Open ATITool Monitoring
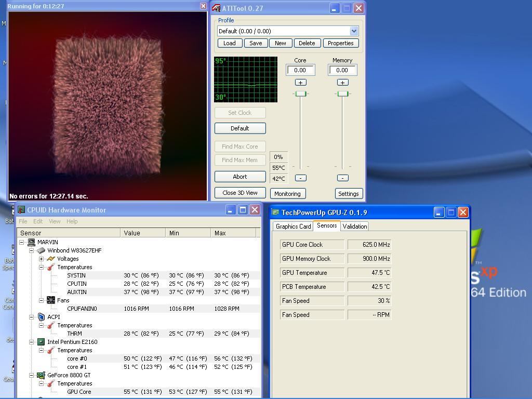The width and height of the screenshot is (532, 399). click(x=288, y=193)
